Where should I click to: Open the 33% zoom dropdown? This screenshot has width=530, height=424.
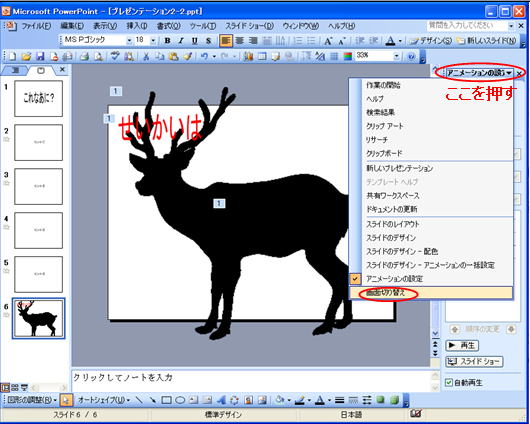click(x=397, y=56)
